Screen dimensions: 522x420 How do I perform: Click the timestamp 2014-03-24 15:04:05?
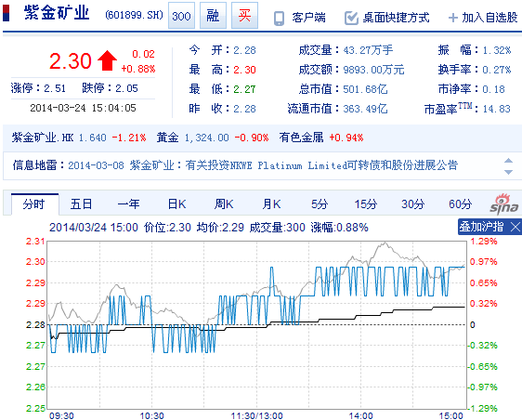click(83, 108)
